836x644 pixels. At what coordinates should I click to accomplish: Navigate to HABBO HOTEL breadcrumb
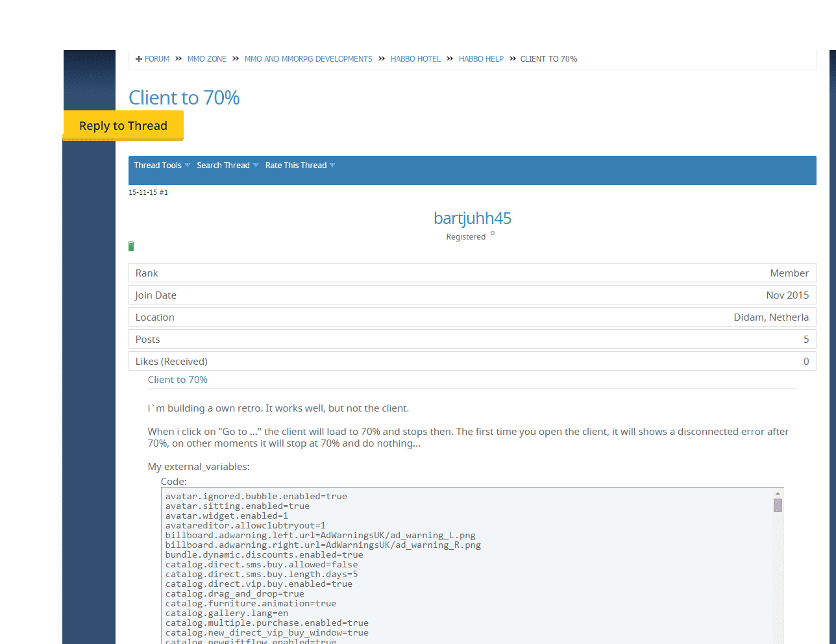coord(415,59)
